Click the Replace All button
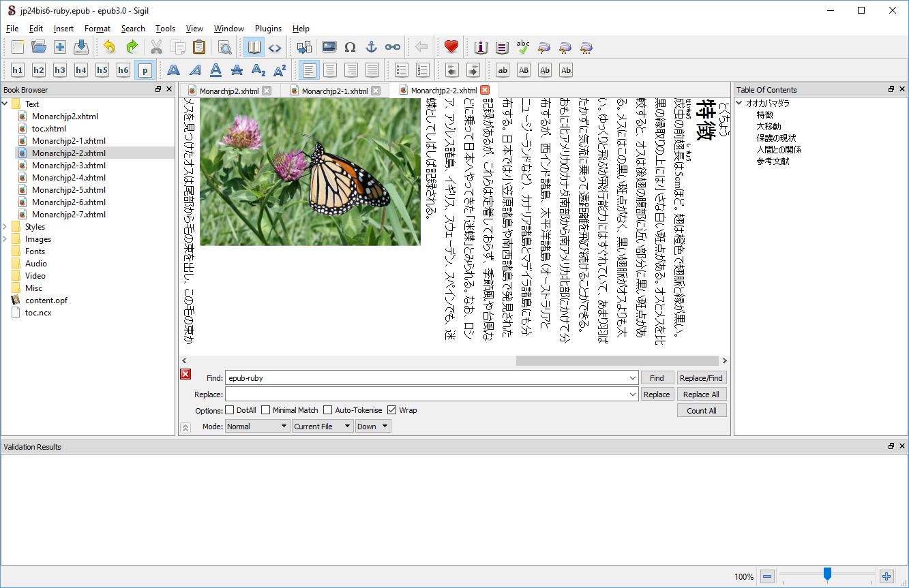The width and height of the screenshot is (909, 588). tap(702, 394)
